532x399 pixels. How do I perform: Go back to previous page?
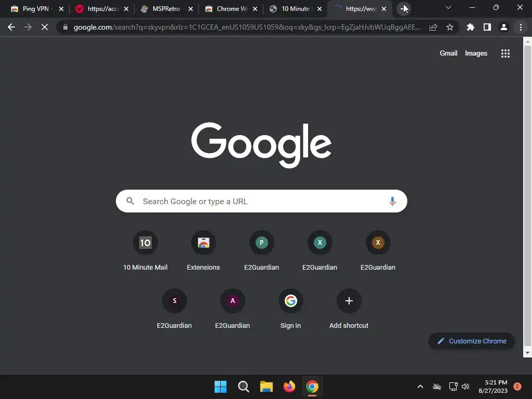point(11,27)
